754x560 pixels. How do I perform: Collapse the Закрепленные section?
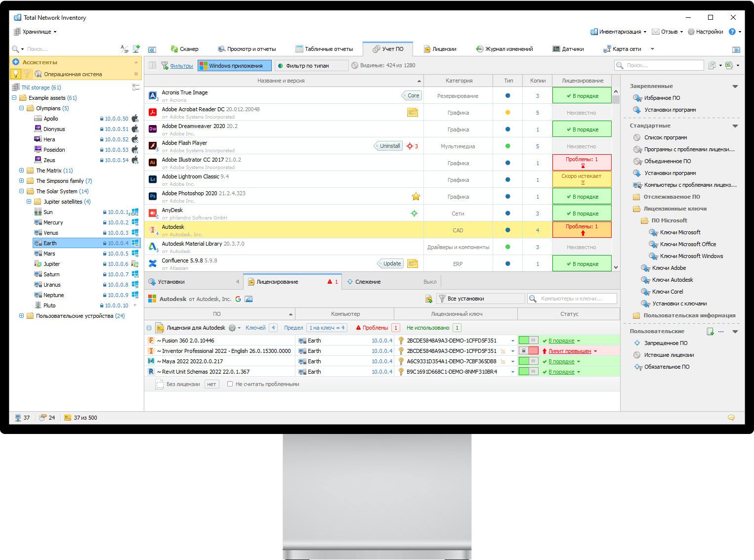point(735,86)
